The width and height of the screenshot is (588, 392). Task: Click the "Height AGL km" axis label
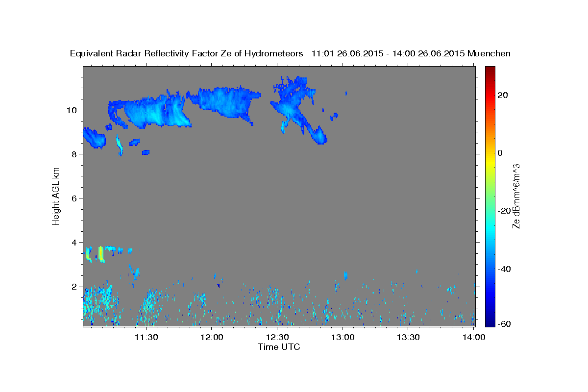pos(56,196)
